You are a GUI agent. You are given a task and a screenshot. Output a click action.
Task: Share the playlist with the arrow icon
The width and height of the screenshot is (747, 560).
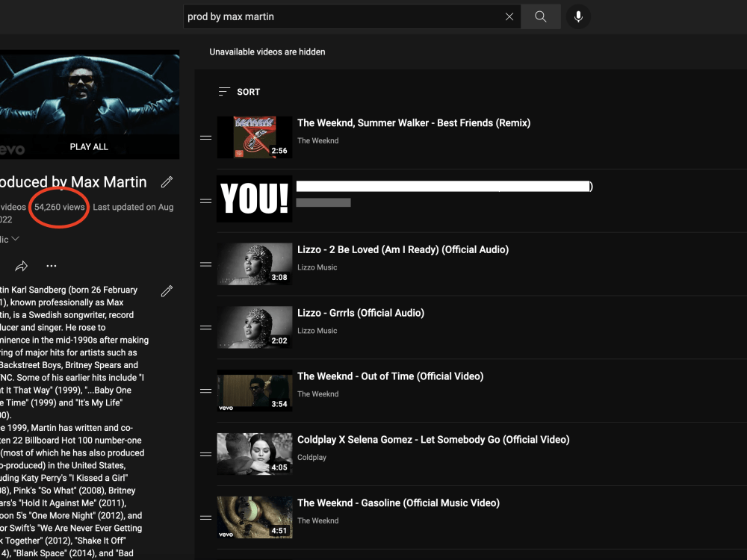tap(22, 267)
